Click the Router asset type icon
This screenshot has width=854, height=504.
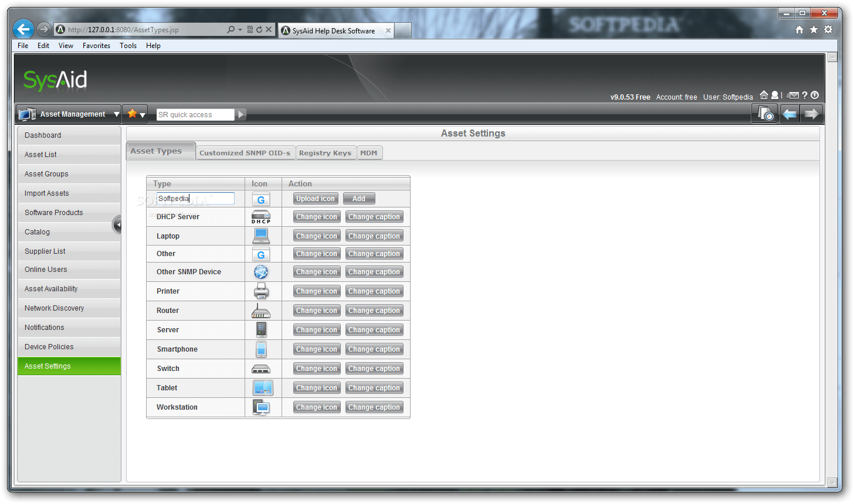(260, 310)
